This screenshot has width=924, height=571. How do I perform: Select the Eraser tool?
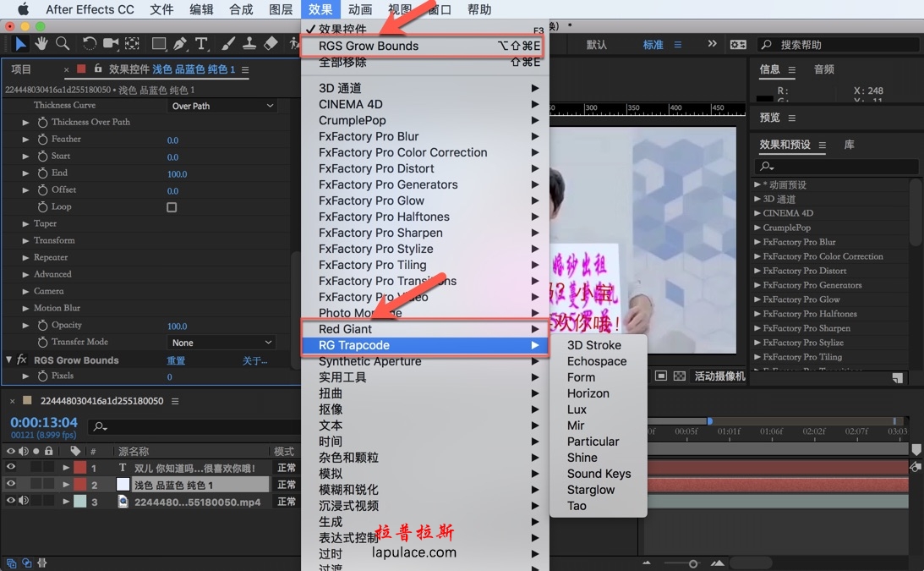pos(271,44)
